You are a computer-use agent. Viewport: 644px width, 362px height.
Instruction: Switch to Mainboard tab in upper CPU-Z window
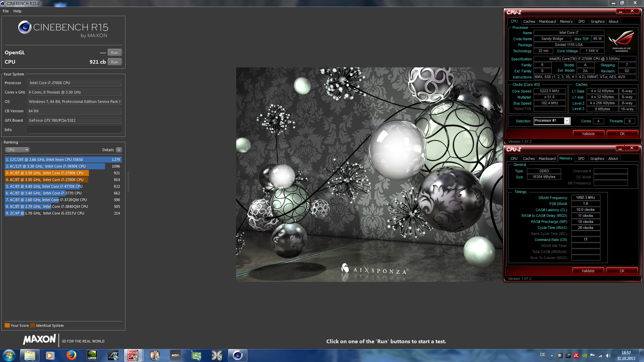point(547,21)
